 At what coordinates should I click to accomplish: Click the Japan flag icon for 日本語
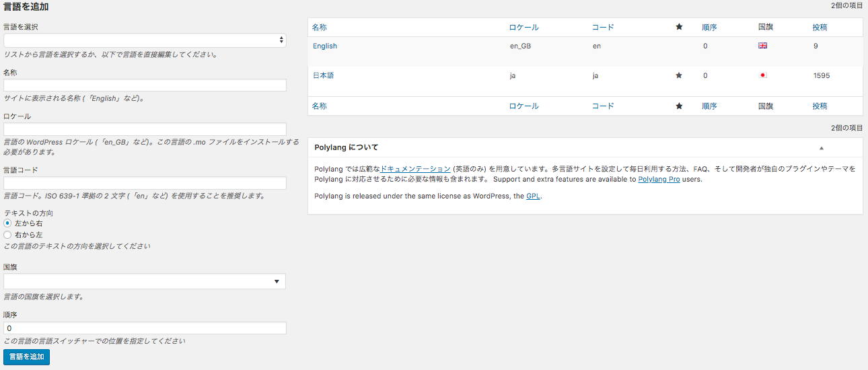(x=762, y=75)
